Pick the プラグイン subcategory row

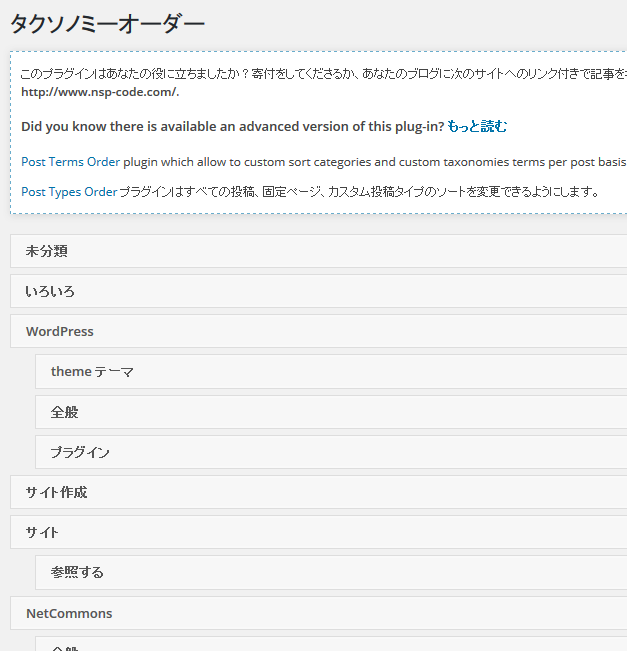pyautogui.click(x=330, y=452)
